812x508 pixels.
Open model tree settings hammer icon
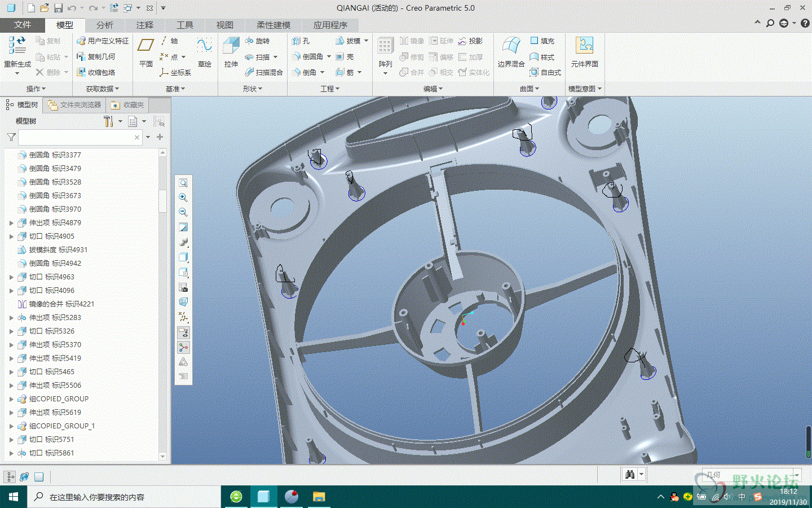pos(108,121)
